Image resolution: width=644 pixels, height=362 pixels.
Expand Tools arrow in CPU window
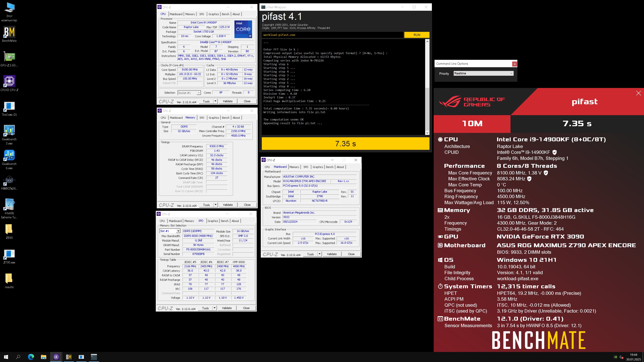(x=216, y=101)
